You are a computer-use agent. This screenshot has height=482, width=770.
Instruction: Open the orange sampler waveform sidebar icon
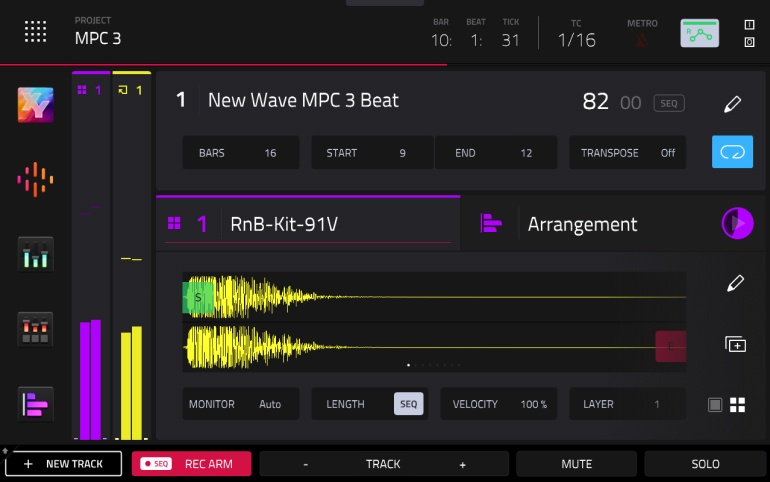coord(36,179)
